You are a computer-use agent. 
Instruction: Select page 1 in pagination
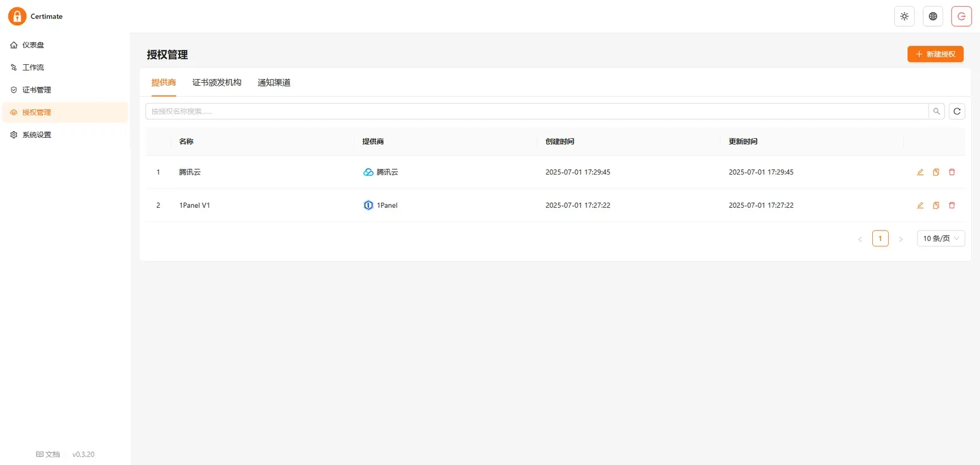coord(880,238)
